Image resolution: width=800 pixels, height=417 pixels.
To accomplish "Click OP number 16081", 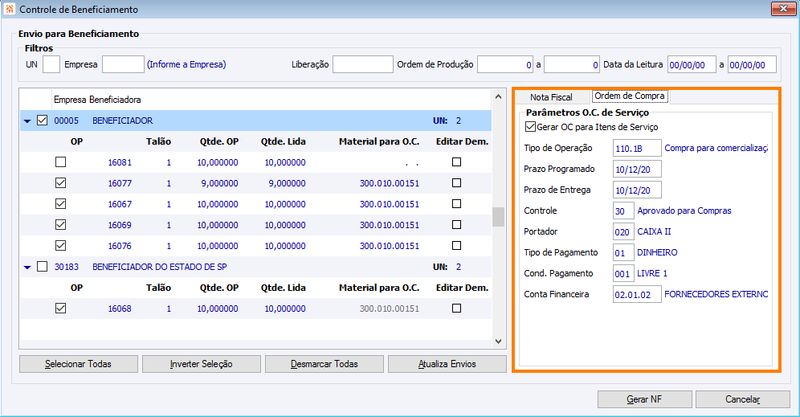I will tap(119, 162).
